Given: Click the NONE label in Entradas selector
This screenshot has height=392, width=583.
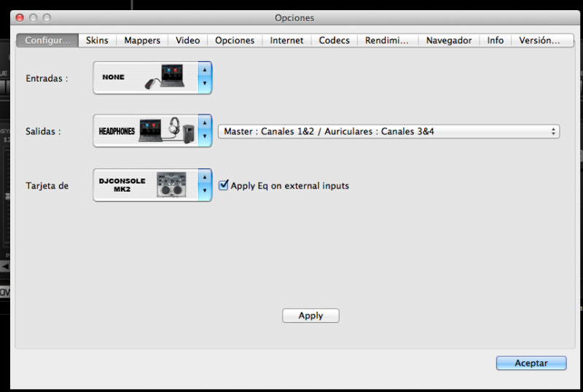Looking at the screenshot, I should click(x=114, y=77).
